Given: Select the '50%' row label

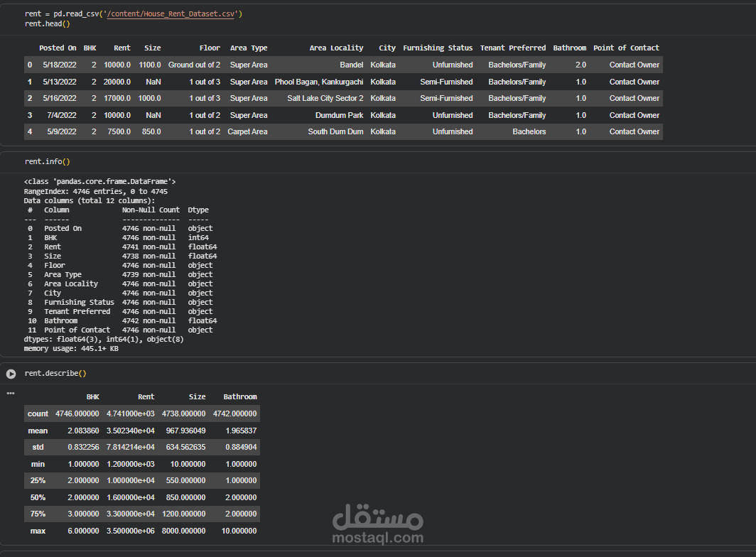Looking at the screenshot, I should [38, 497].
